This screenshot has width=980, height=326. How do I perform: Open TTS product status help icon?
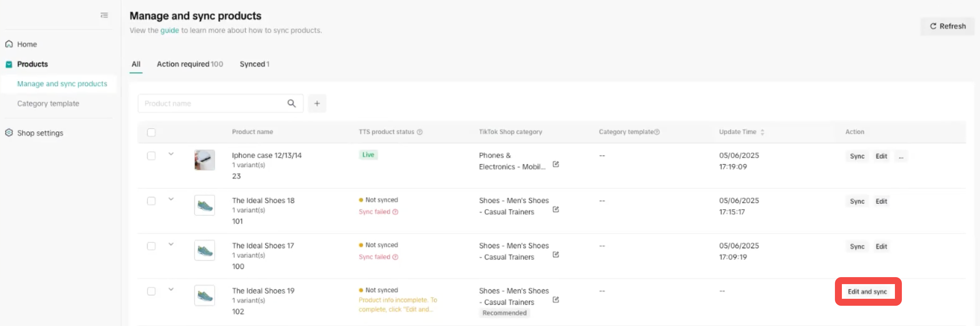[x=420, y=132]
